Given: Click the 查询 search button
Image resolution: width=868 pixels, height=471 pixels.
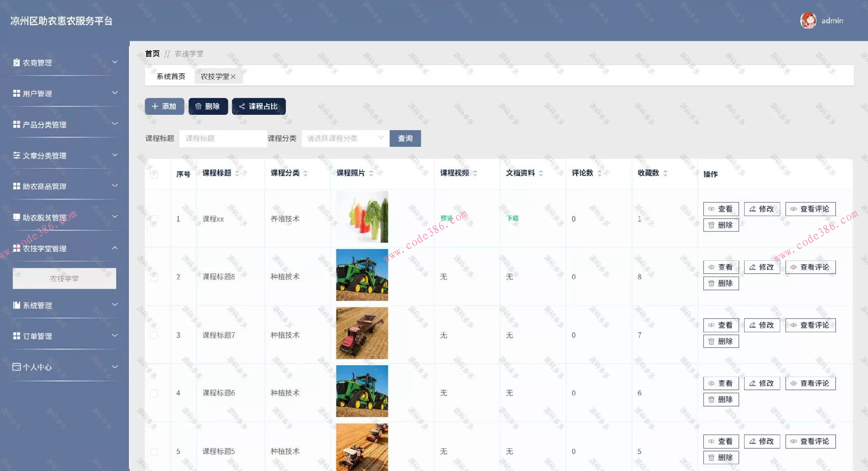Looking at the screenshot, I should (x=405, y=138).
